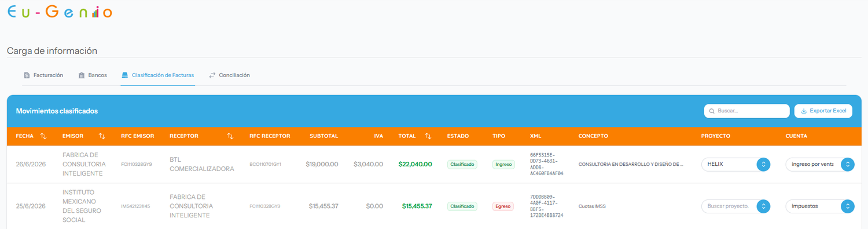The image size is (868, 229).
Task: Click the CUENTA column header
Action: [796, 136]
